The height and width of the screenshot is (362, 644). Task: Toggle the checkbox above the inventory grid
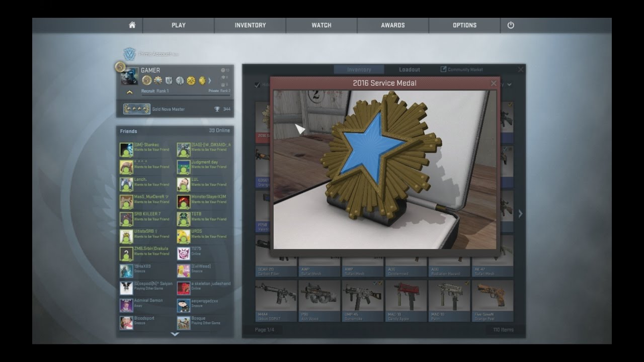coord(258,85)
